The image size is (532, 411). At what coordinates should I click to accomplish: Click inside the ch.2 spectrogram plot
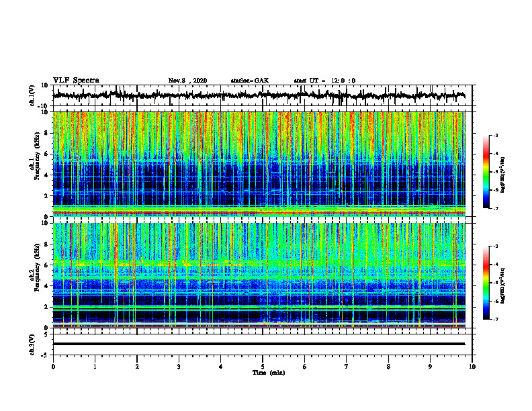(259, 275)
